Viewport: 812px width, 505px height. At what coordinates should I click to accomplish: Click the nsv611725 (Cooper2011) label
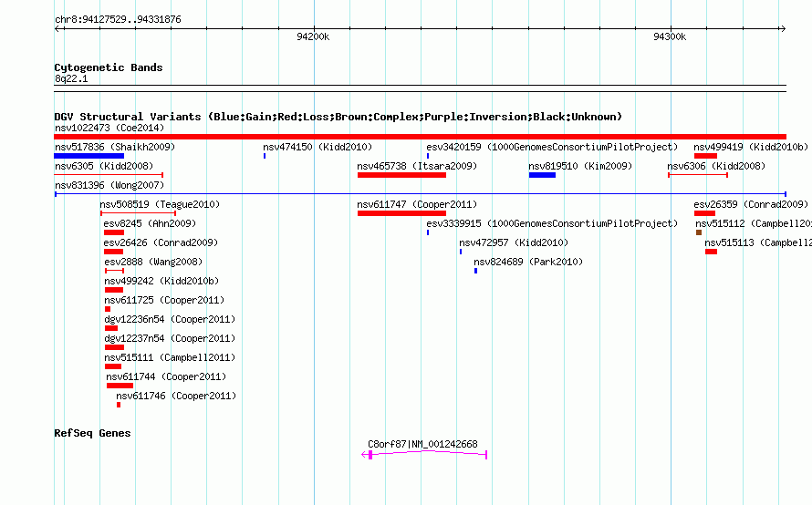(164, 300)
